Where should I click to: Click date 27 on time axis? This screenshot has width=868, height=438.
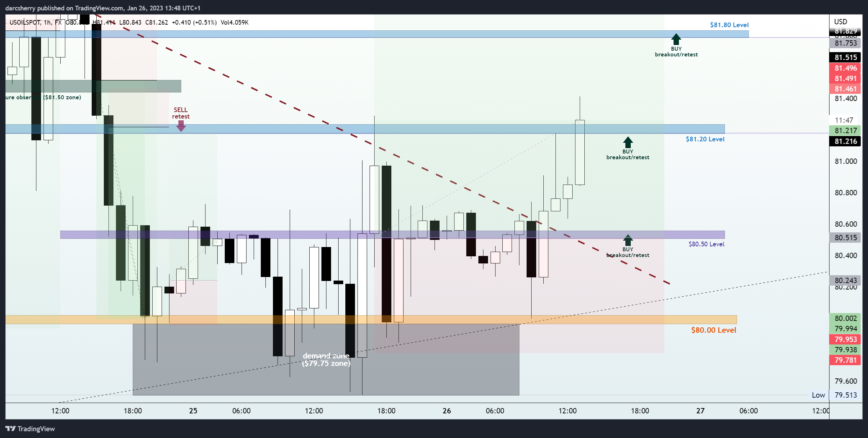(700, 411)
